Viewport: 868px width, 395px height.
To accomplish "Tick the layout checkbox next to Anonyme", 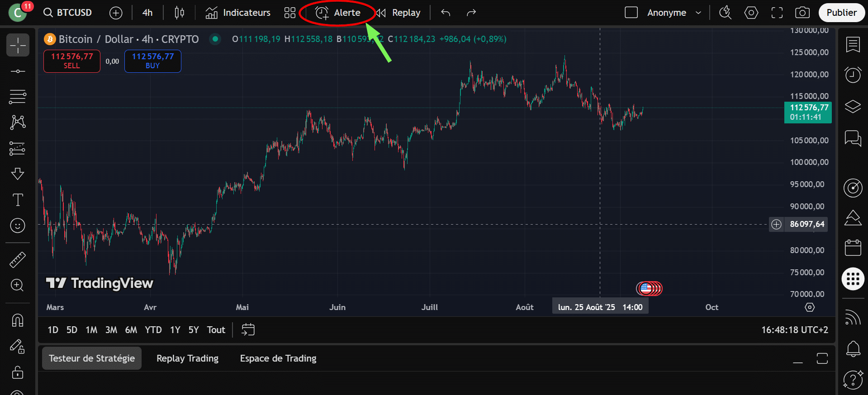I will (631, 13).
